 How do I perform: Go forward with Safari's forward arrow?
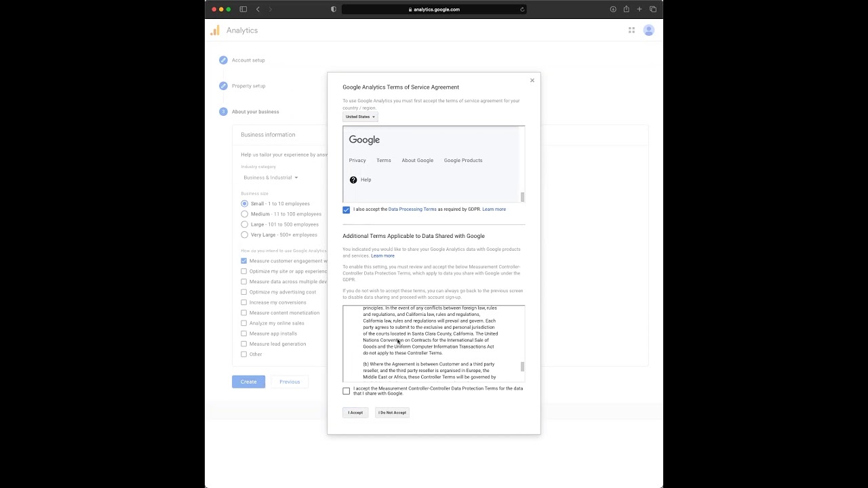[x=270, y=9]
